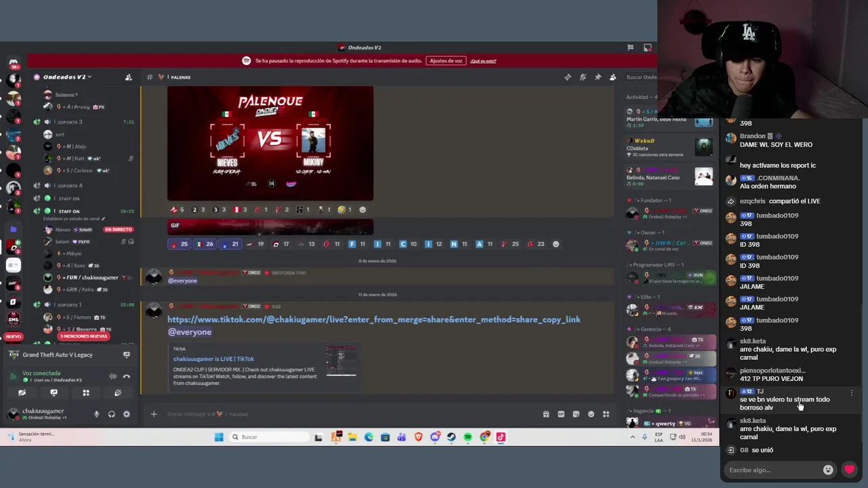Open embed title chakiuuugamer is LIVE | TikTok
The image size is (868, 488).
pos(214,359)
